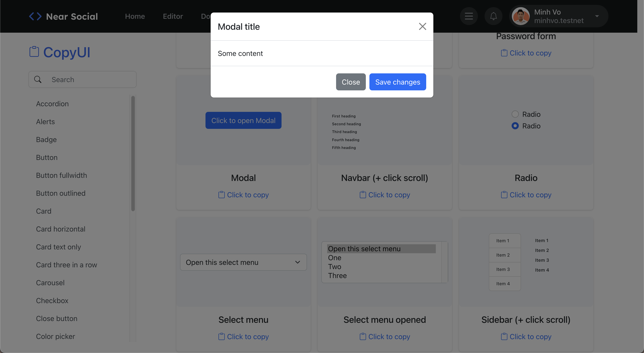Click the clipboard icon under Modal

(221, 195)
